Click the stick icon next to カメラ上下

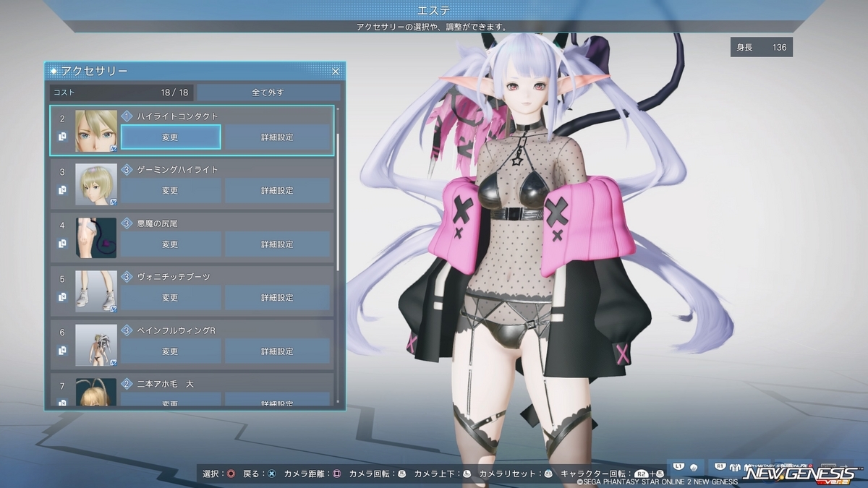tap(467, 474)
